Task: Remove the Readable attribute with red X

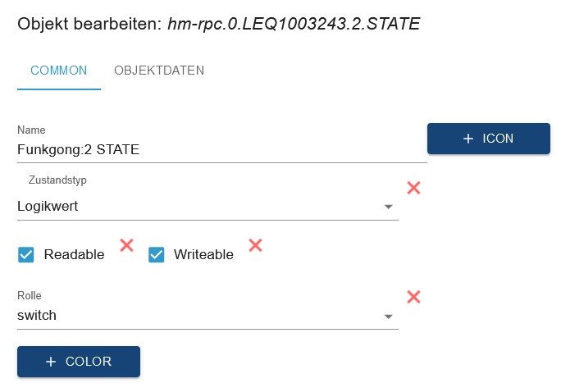Action: pos(126,244)
